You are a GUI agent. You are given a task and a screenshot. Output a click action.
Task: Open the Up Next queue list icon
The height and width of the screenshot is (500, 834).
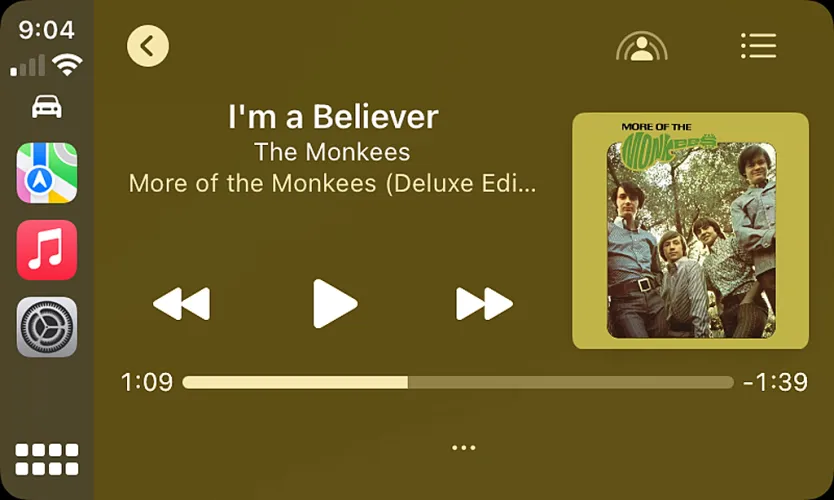tap(758, 46)
